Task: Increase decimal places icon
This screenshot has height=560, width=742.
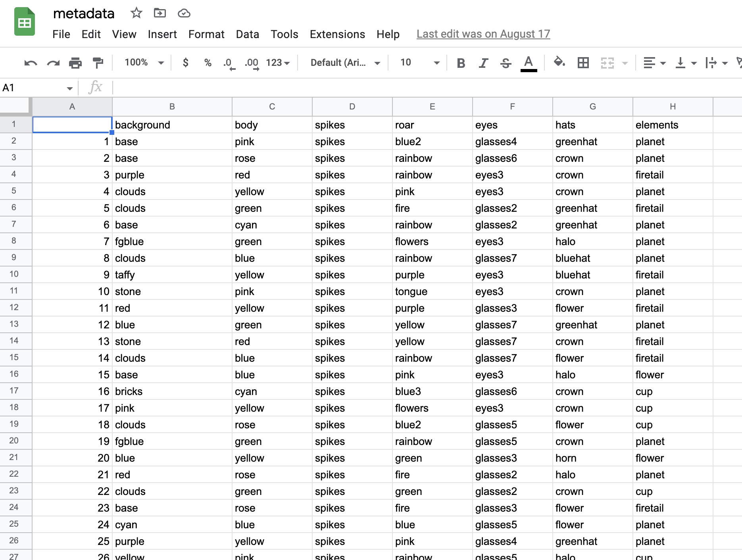Action: (x=252, y=63)
